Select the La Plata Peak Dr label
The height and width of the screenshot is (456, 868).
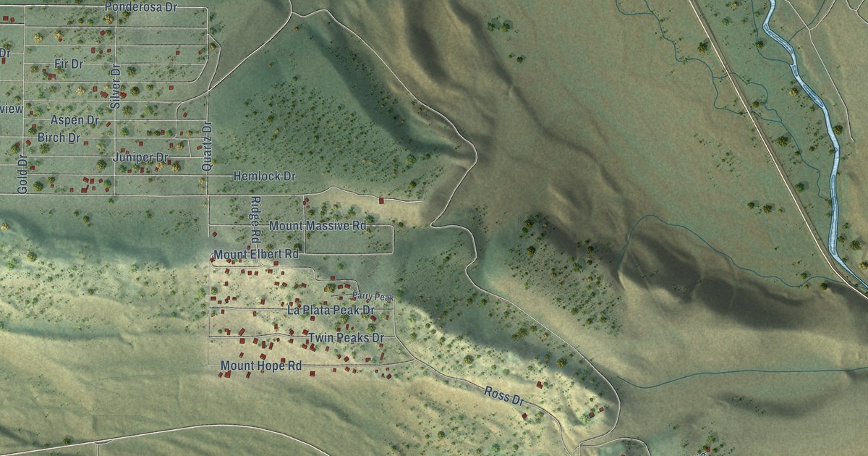point(331,310)
